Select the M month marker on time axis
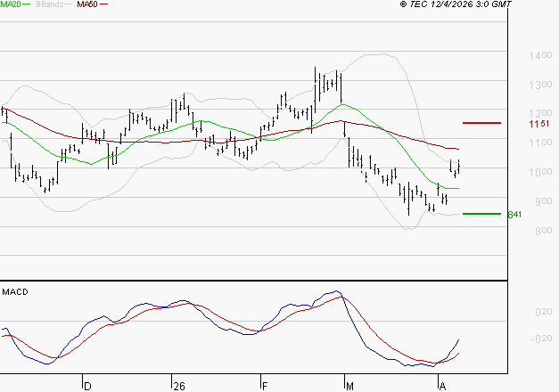 [348, 387]
